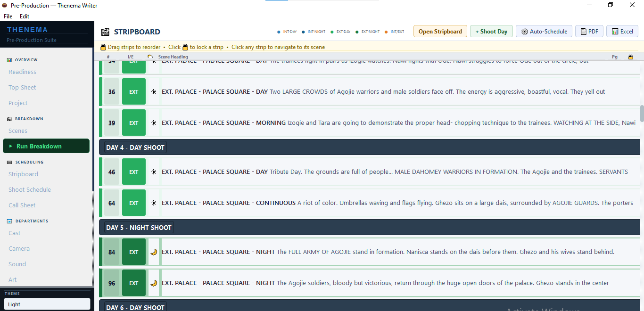
Task: Export stripboard using the Excel button
Action: pyautogui.click(x=622, y=32)
